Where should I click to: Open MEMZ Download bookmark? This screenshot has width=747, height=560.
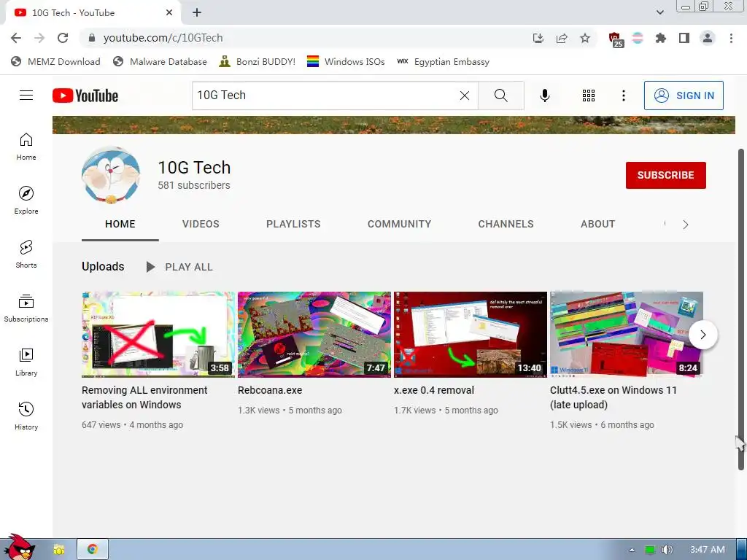click(x=56, y=62)
